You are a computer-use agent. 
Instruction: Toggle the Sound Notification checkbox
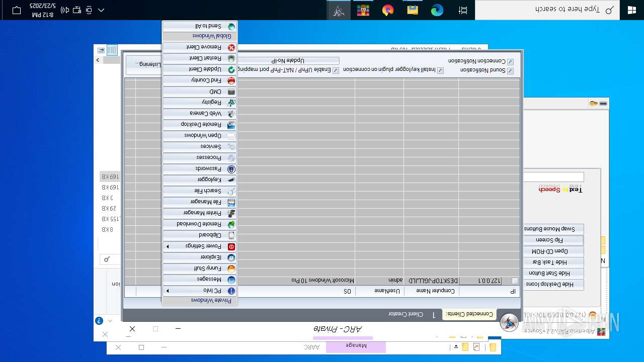click(510, 71)
